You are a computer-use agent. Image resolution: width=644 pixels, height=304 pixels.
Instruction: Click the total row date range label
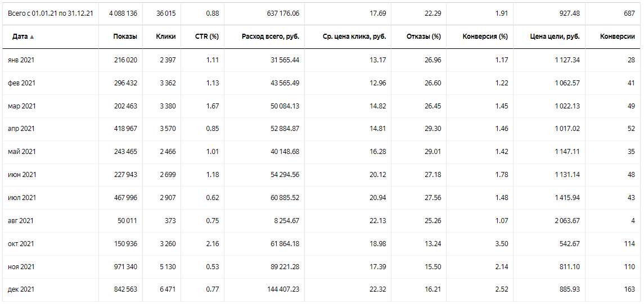50,13
